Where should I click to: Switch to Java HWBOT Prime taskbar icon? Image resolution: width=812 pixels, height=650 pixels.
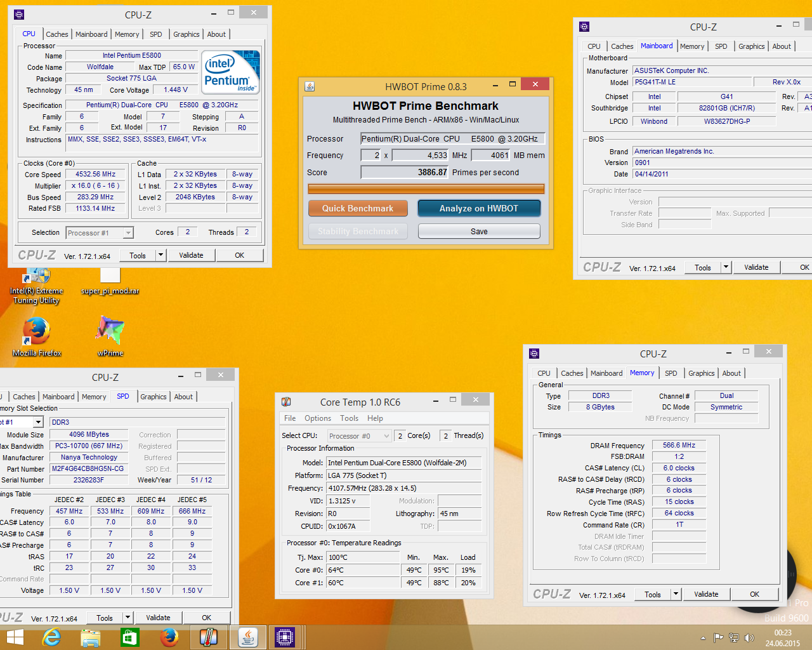click(x=248, y=637)
